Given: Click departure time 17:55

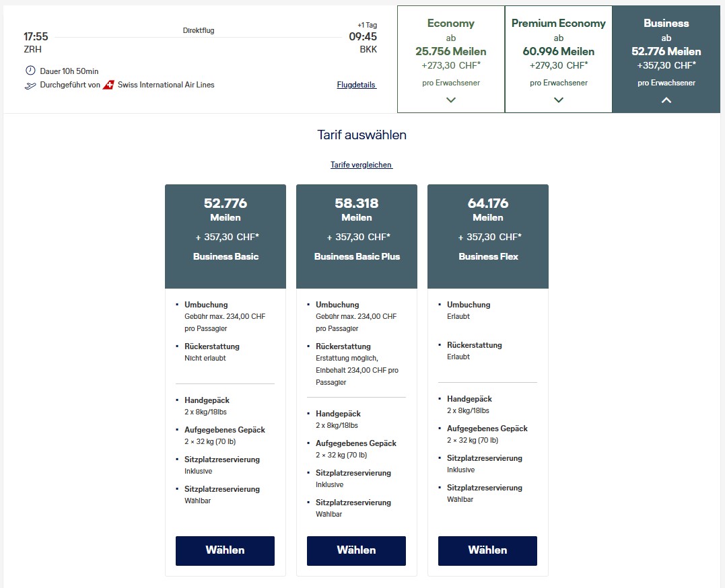Looking at the screenshot, I should (x=36, y=36).
